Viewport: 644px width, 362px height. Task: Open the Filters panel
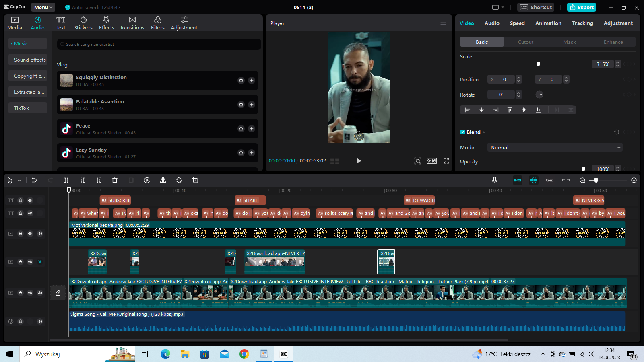157,23
